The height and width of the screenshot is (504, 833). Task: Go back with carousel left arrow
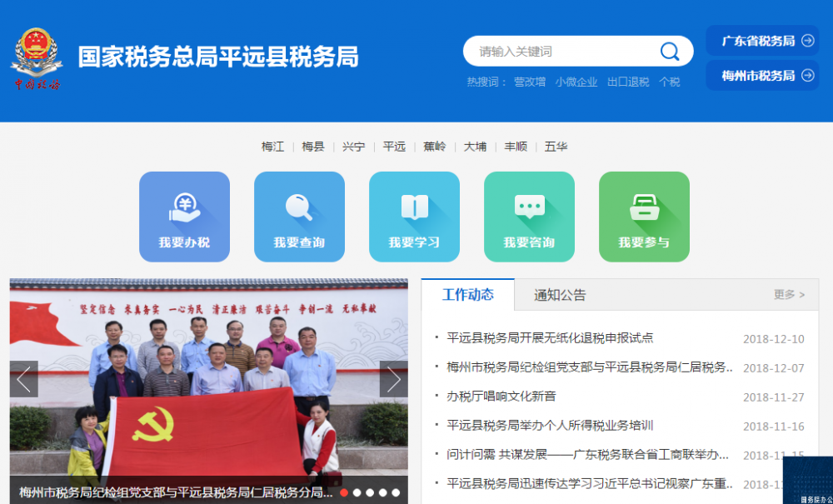coord(22,379)
